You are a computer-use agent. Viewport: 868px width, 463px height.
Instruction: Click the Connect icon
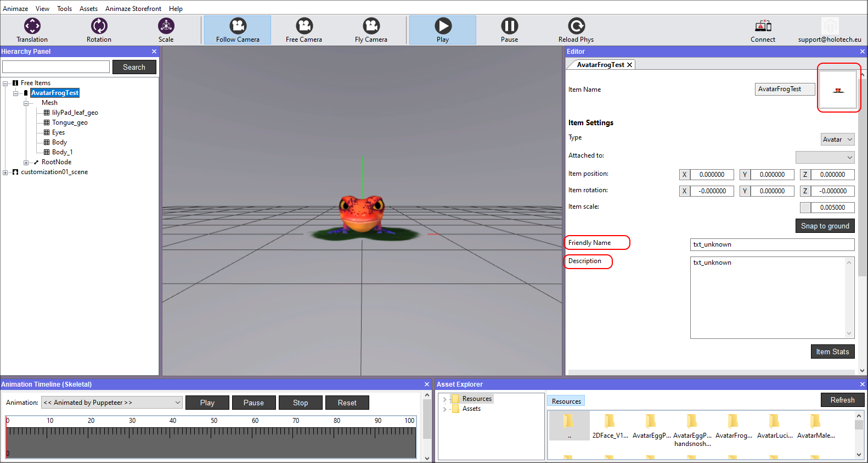[x=763, y=30]
